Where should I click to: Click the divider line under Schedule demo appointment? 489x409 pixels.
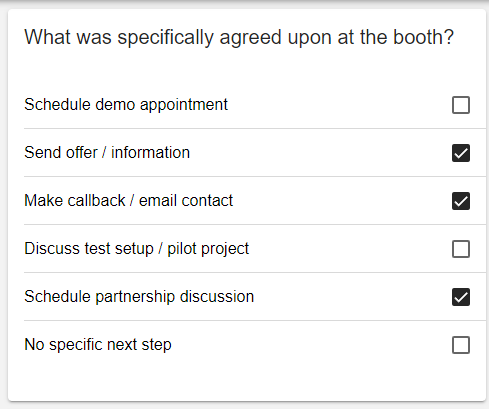(x=255, y=128)
